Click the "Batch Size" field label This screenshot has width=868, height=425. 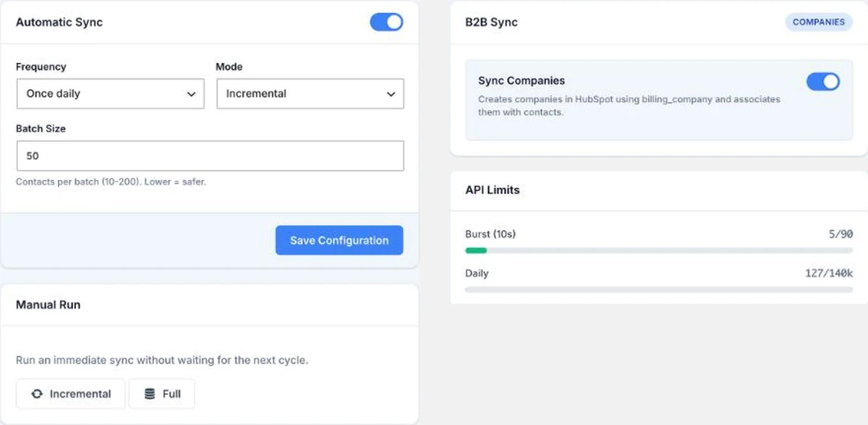pos(41,129)
